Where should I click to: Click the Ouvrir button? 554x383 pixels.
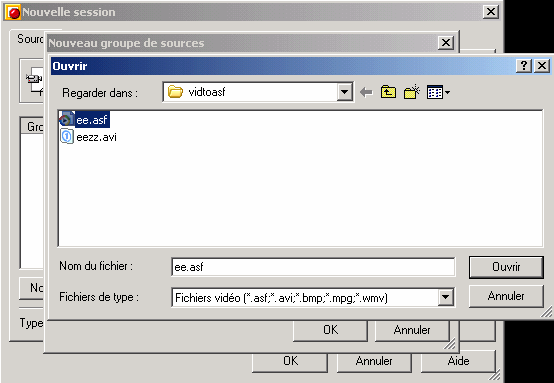(x=506, y=267)
